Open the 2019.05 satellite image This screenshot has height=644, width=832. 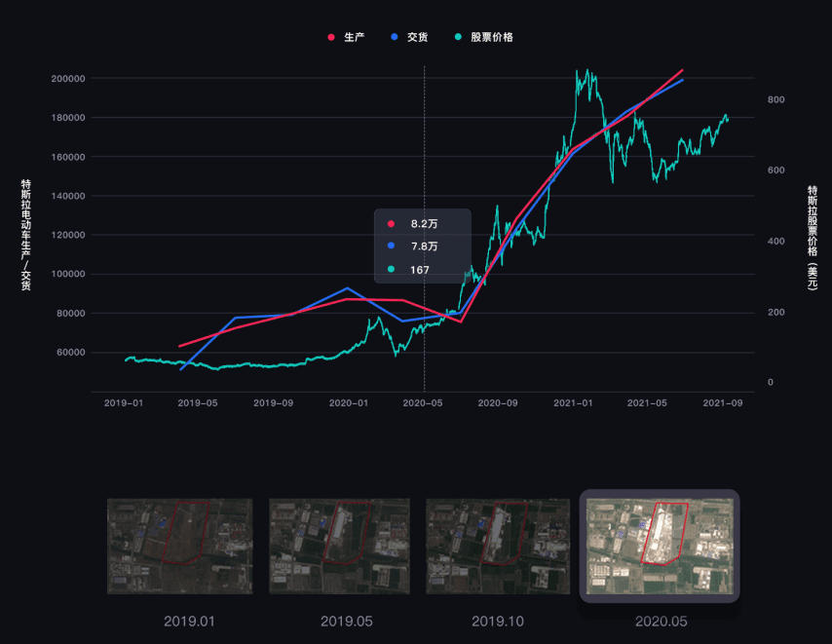(339, 546)
